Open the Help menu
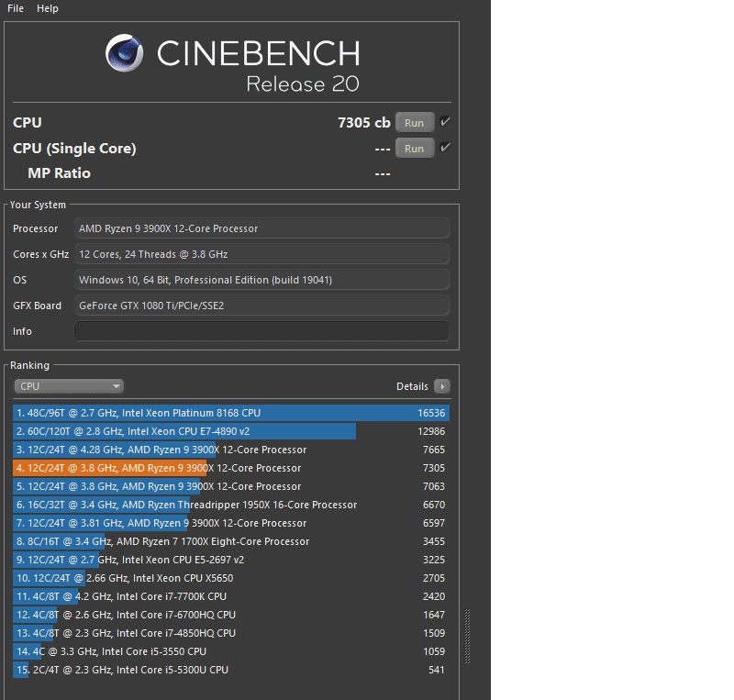This screenshot has height=700, width=734. pos(48,8)
